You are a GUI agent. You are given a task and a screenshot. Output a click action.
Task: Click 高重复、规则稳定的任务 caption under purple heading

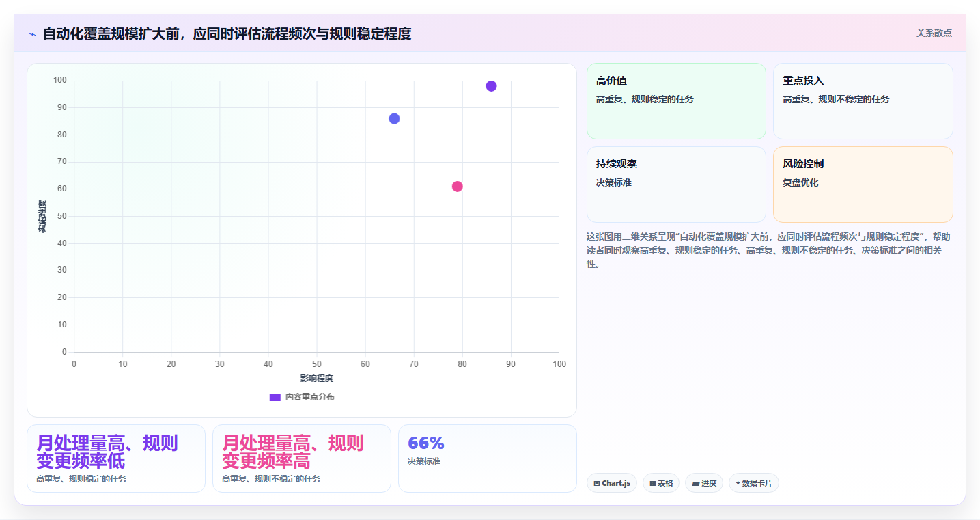(x=81, y=479)
